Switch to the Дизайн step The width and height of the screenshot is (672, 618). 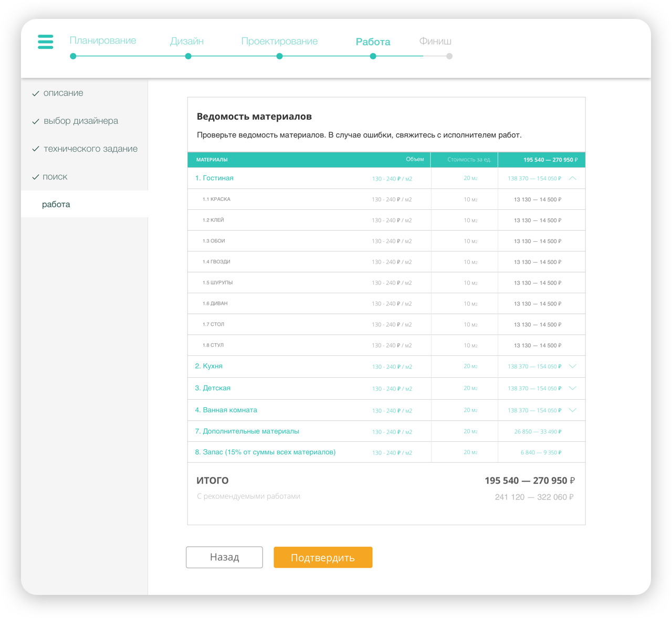click(187, 41)
